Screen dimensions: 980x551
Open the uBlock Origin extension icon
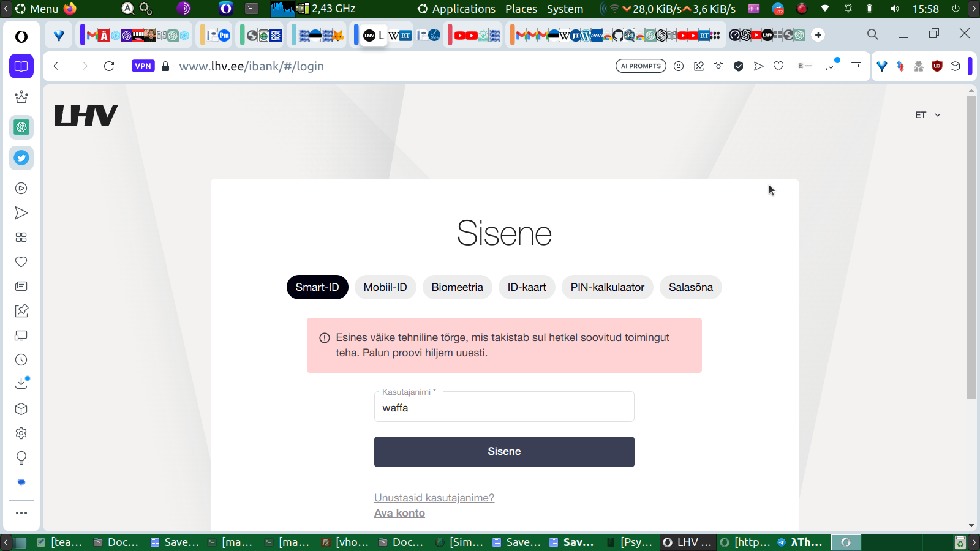pyautogui.click(x=937, y=66)
